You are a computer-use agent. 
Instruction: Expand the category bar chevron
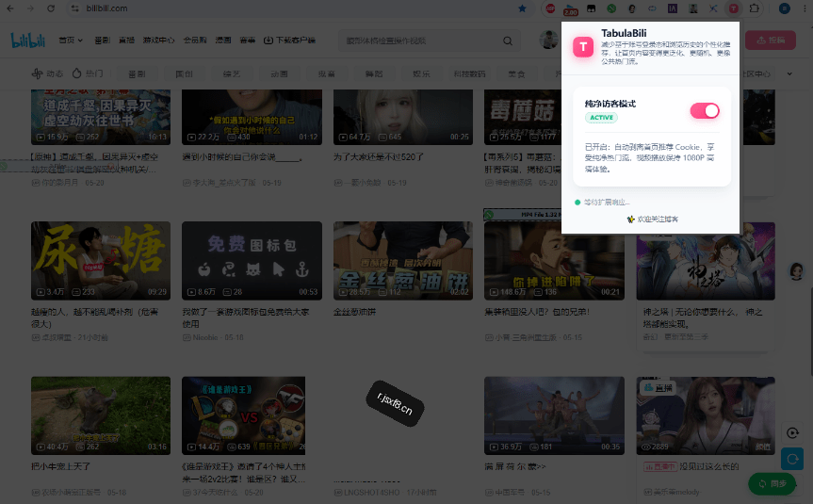tap(789, 73)
